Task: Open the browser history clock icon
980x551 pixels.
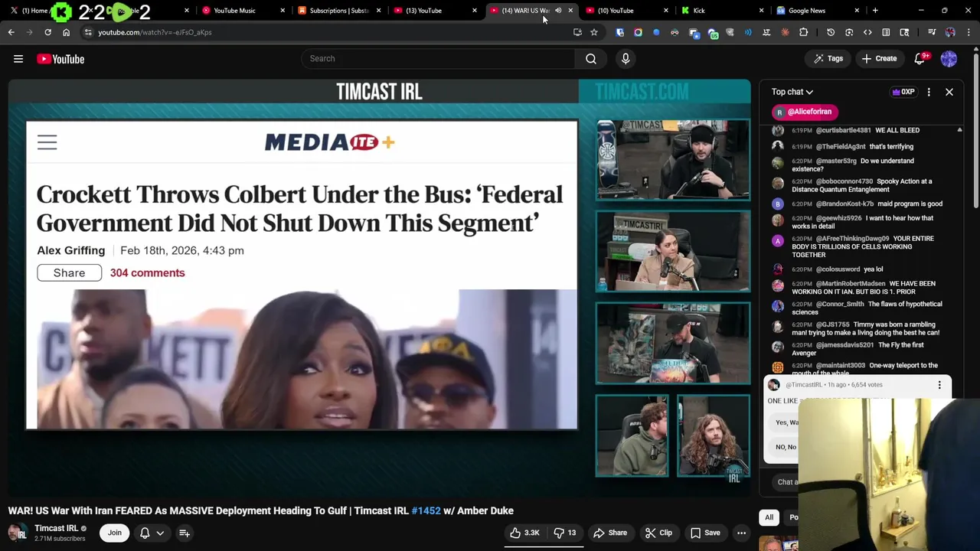Action: pyautogui.click(x=831, y=32)
